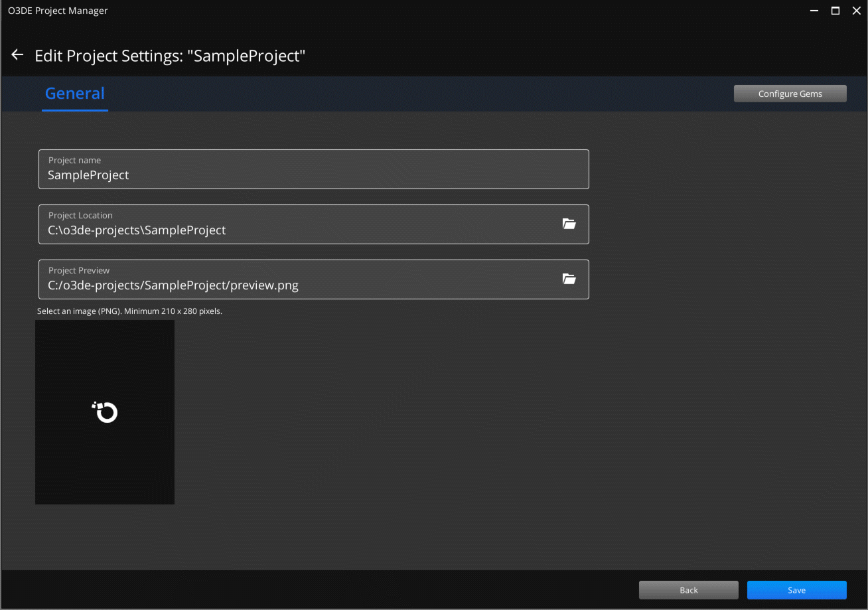This screenshot has height=610, width=868.
Task: Minimize the O3DE Project Manager window
Action: point(814,10)
